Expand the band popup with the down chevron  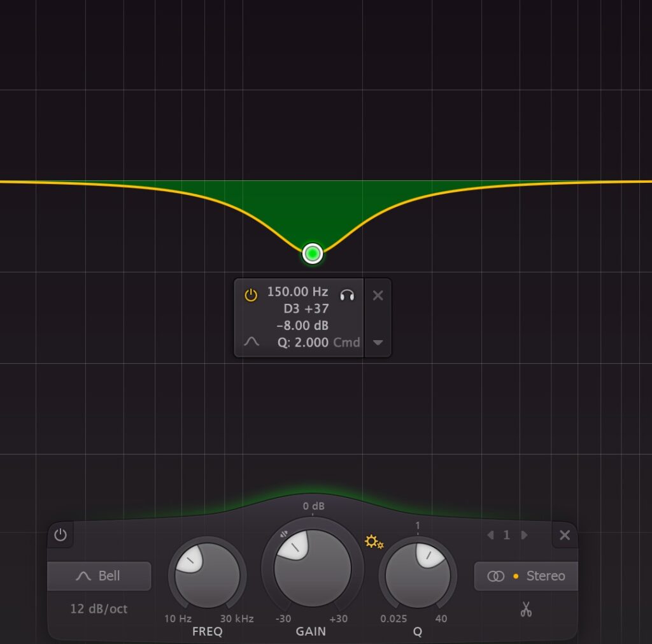[x=377, y=342]
